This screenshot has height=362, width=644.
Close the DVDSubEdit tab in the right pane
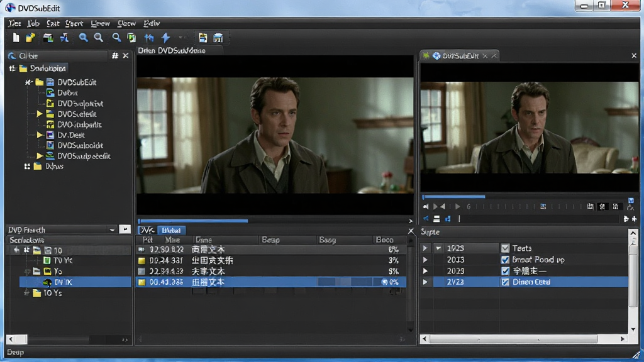pos(485,56)
